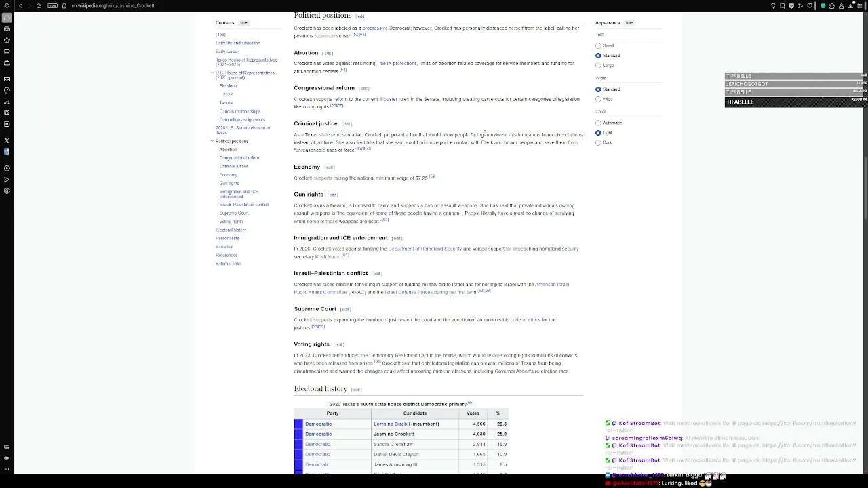The width and height of the screenshot is (868, 488).
Task: Click the Democratic link in Jasmine Crockett row
Action: 318,434
